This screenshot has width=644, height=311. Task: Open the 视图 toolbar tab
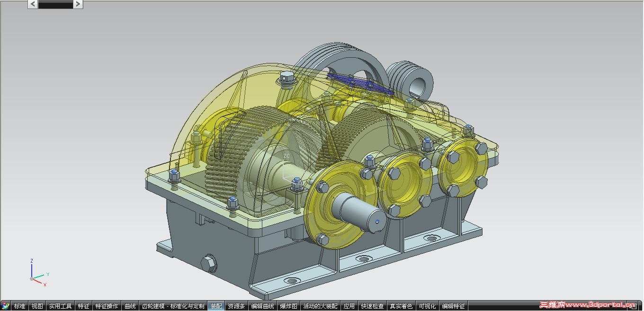point(37,306)
